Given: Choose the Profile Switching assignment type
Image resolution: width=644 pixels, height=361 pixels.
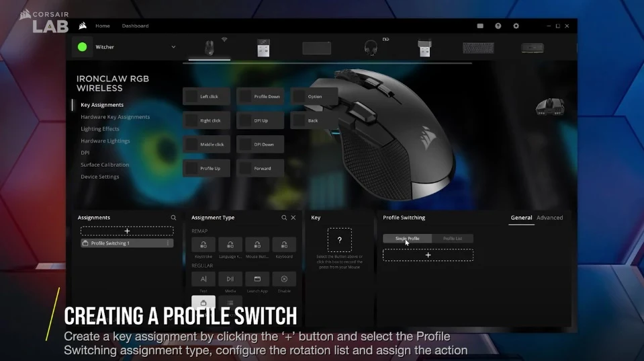Looking at the screenshot, I should (x=203, y=303).
